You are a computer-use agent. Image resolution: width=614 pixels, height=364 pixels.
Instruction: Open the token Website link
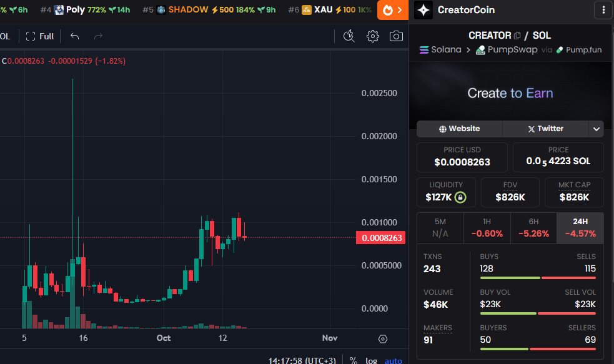tap(459, 129)
